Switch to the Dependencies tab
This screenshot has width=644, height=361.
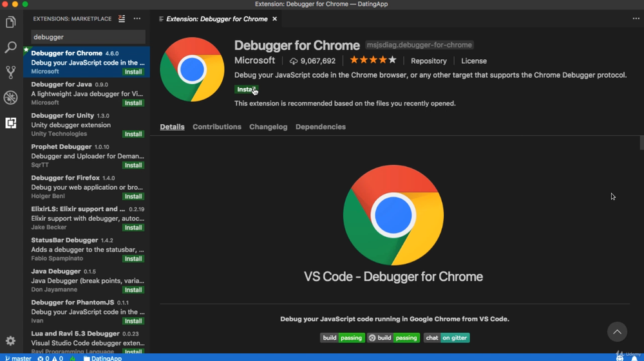tap(320, 127)
